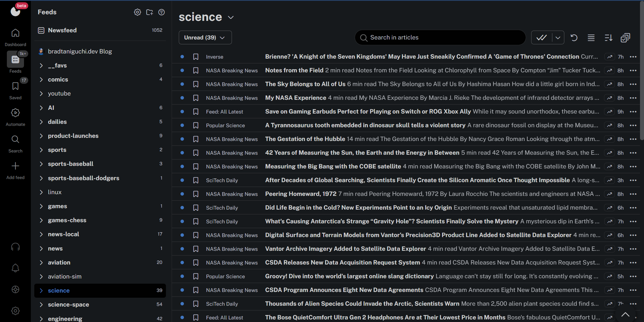Click the vertical scrollbar on right edge
This screenshot has width=644, height=322.
pos(642,71)
